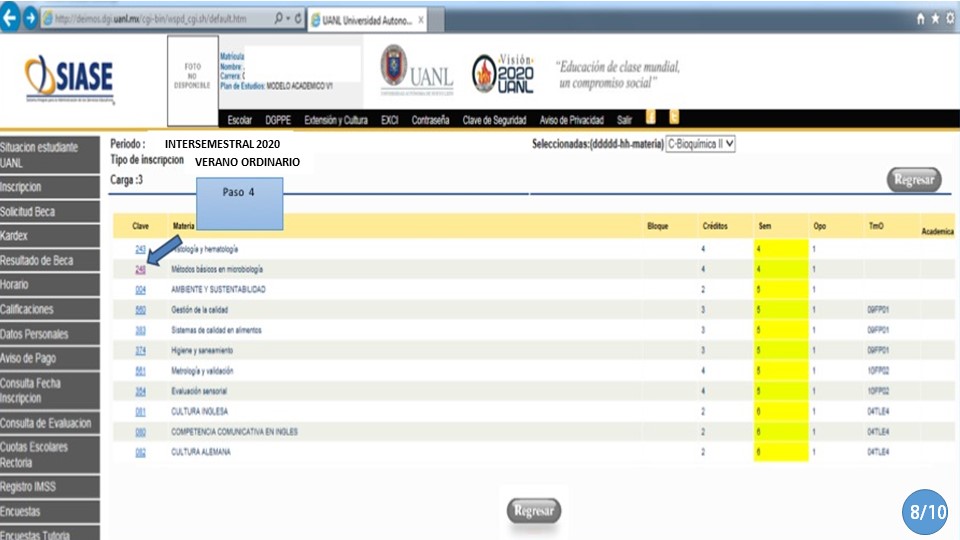Open the Clave de Seguridad menu
This screenshot has width=960, height=540.
494,120
